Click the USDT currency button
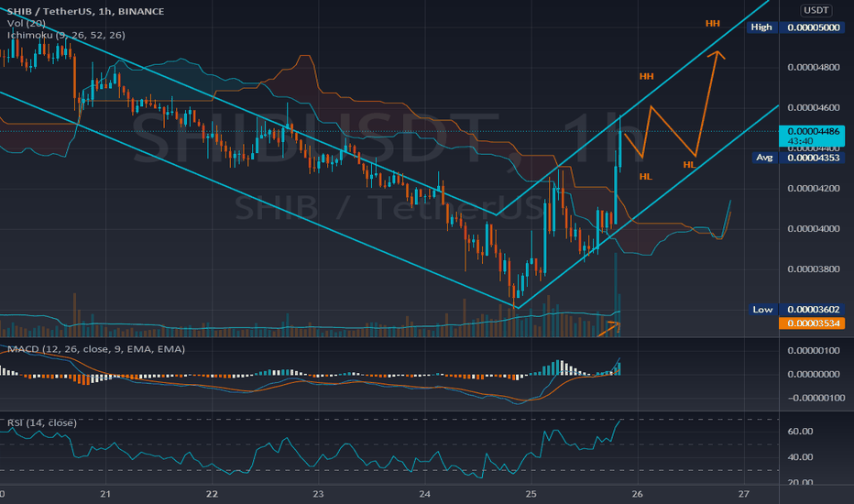 point(816,10)
